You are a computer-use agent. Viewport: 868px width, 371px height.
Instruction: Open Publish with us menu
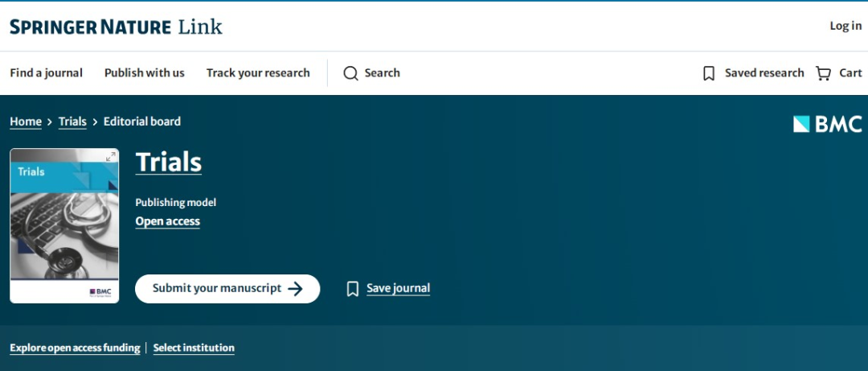[145, 73]
